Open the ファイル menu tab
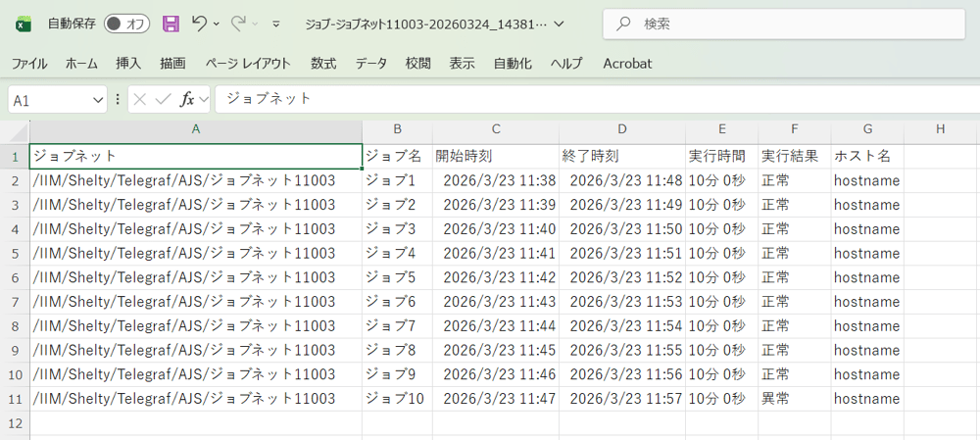This screenshot has height=440, width=980. (28, 63)
